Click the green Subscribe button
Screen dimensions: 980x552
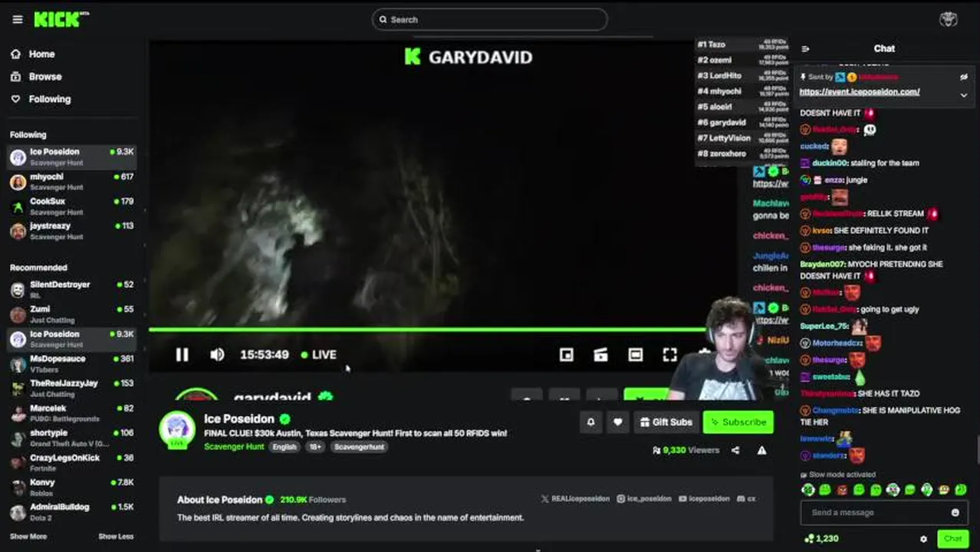738,422
